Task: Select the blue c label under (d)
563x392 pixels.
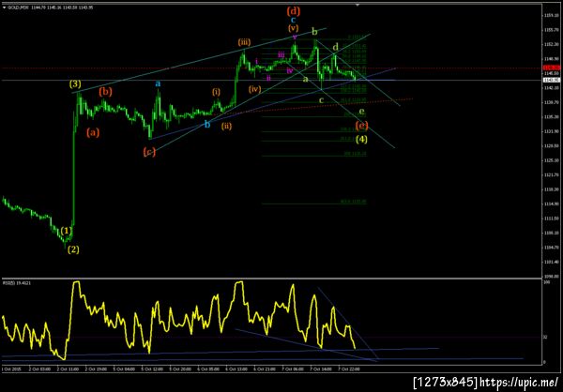Action: [x=294, y=20]
